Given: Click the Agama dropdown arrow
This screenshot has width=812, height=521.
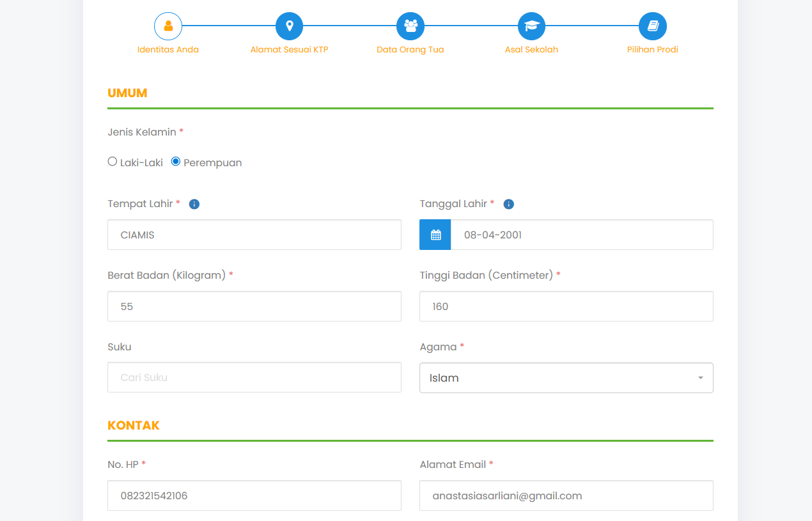Looking at the screenshot, I should coord(701,378).
